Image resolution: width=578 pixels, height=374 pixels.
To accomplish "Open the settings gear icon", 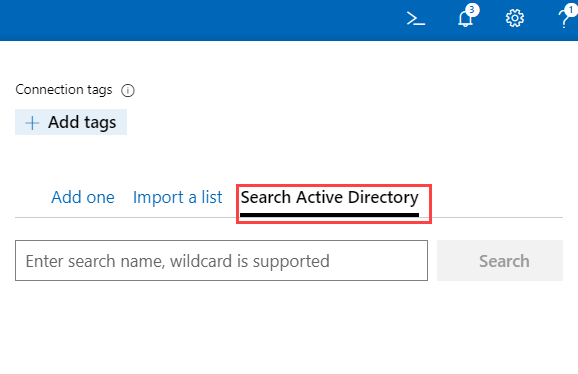I will pos(515,18).
